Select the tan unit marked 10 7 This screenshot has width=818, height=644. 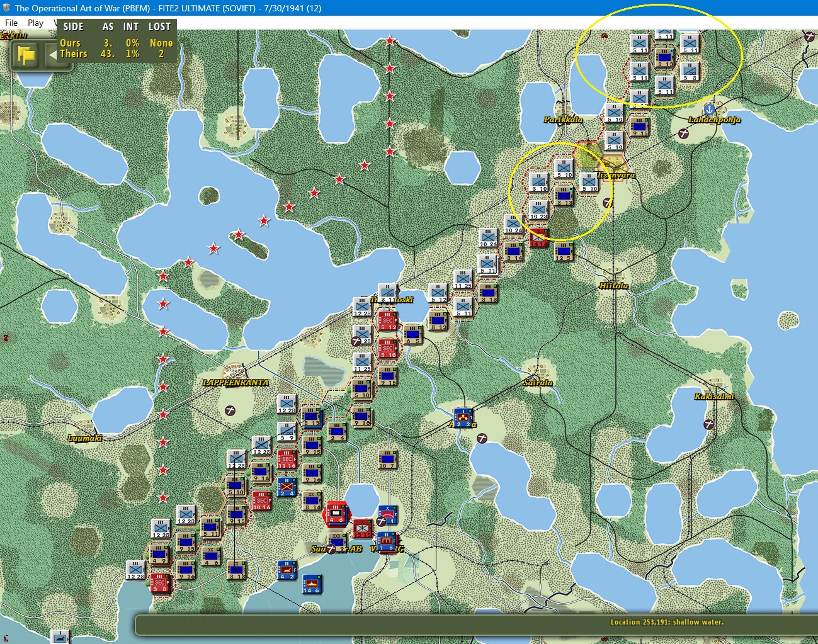tap(387, 459)
